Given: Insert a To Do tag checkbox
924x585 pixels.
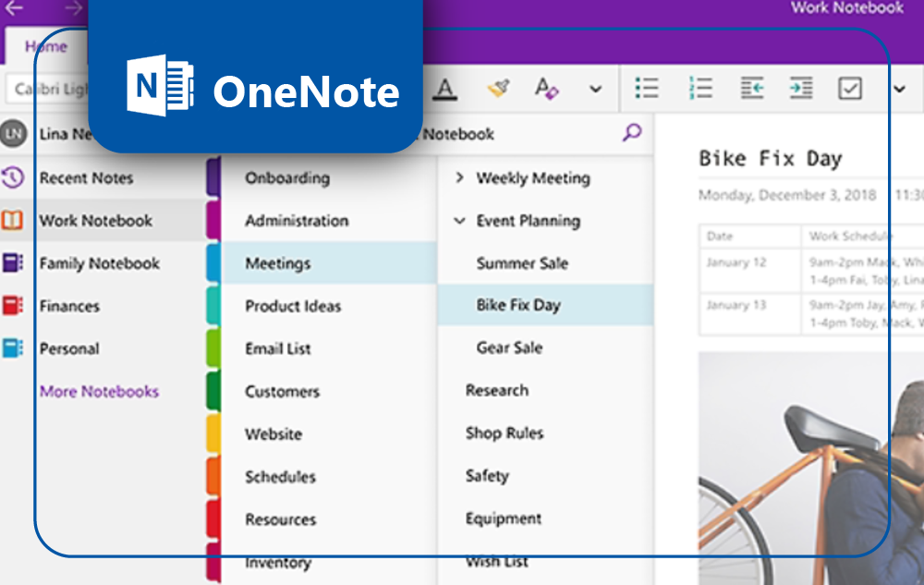Looking at the screenshot, I should (851, 88).
